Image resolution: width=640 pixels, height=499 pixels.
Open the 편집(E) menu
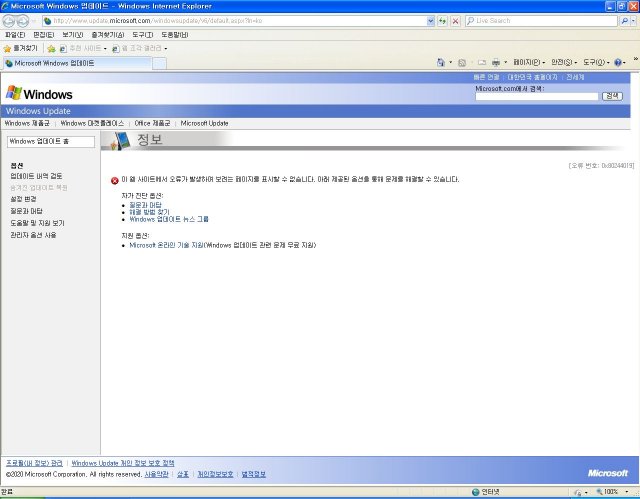[44, 35]
